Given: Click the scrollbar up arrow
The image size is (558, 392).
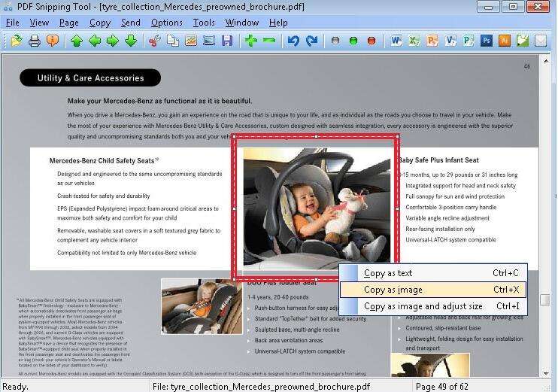Looking at the screenshot, I should point(545,61).
